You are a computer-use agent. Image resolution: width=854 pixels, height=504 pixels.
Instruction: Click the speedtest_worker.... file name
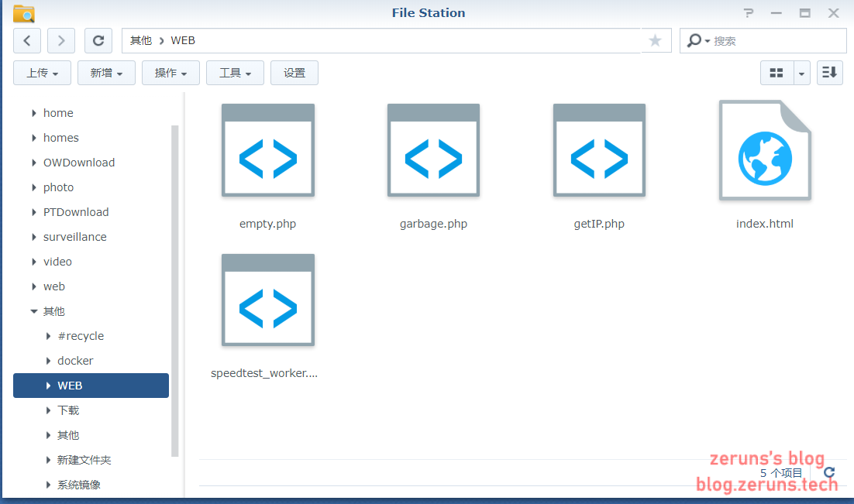(264, 373)
